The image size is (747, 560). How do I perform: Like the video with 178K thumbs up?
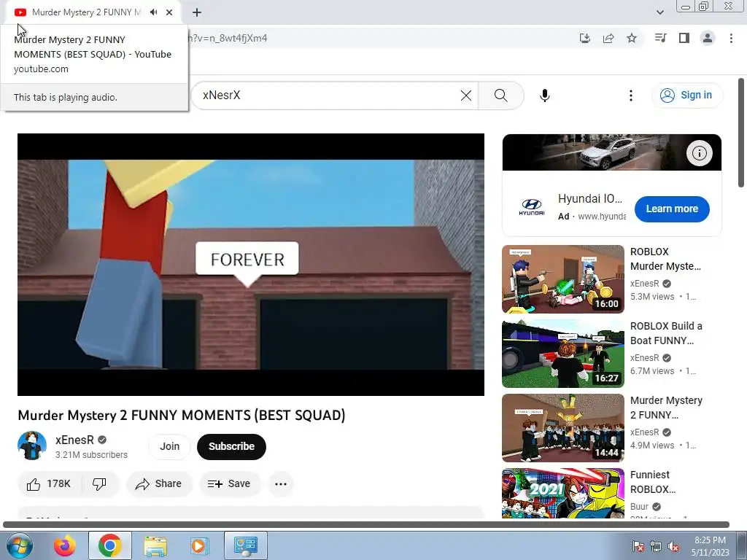pos(49,484)
